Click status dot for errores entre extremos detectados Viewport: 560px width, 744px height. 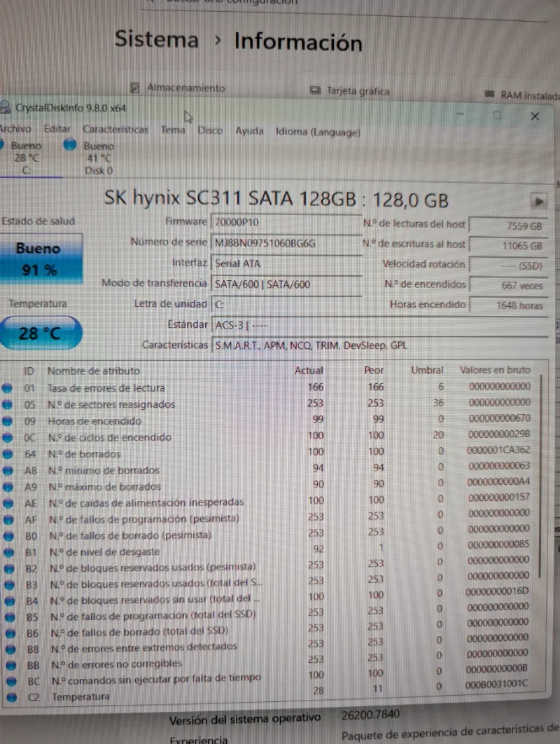[x=10, y=649]
